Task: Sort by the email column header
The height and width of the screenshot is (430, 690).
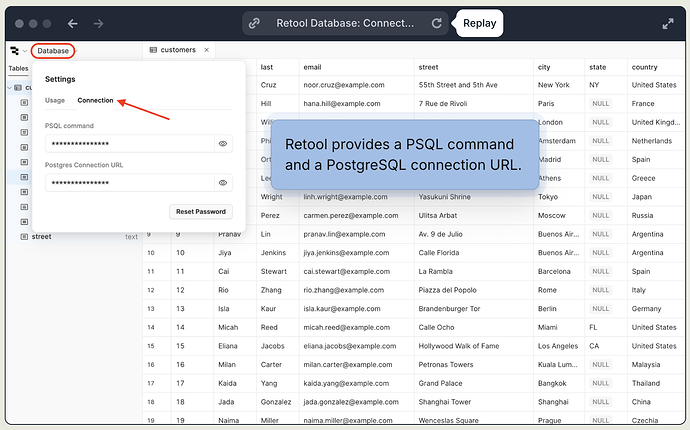Action: (x=312, y=67)
